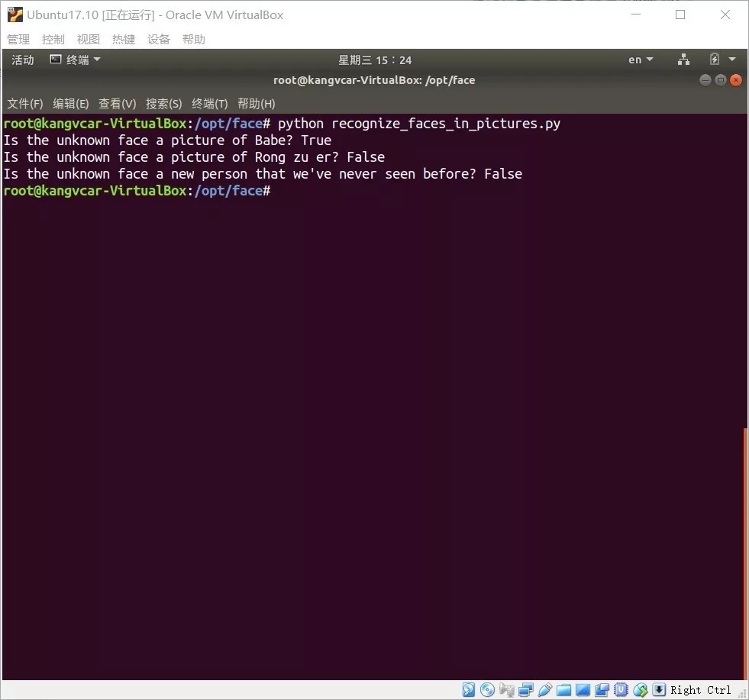Viewport: 749px width, 700px height.
Task: Minimize the terminal window with round button
Action: 705,80
